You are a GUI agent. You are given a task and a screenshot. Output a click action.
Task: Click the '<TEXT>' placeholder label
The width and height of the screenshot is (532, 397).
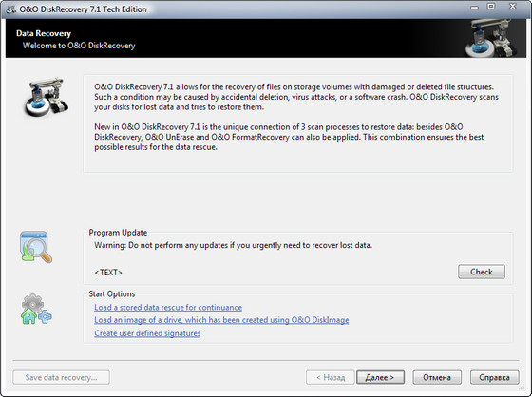pos(108,273)
